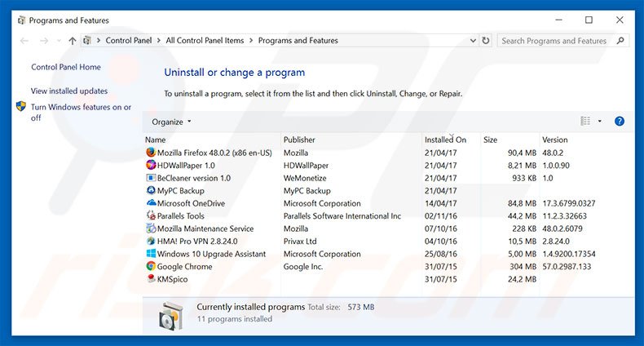
Task: Click the Parallels Tools program icon
Action: (x=151, y=215)
